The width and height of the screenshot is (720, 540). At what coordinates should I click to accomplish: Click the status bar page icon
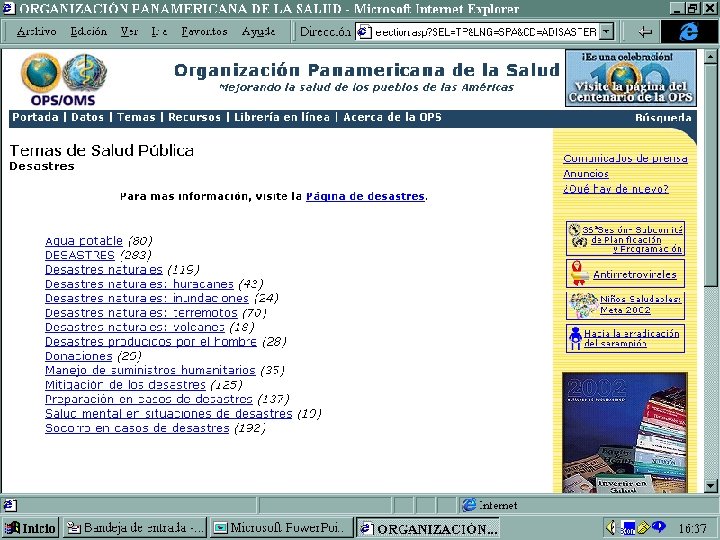click(x=10, y=505)
